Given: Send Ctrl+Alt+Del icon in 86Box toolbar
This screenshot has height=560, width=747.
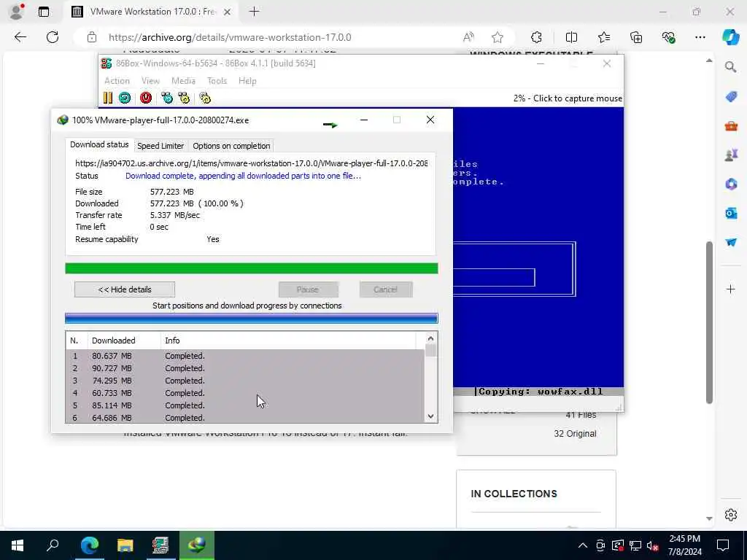Looking at the screenshot, I should (167, 98).
